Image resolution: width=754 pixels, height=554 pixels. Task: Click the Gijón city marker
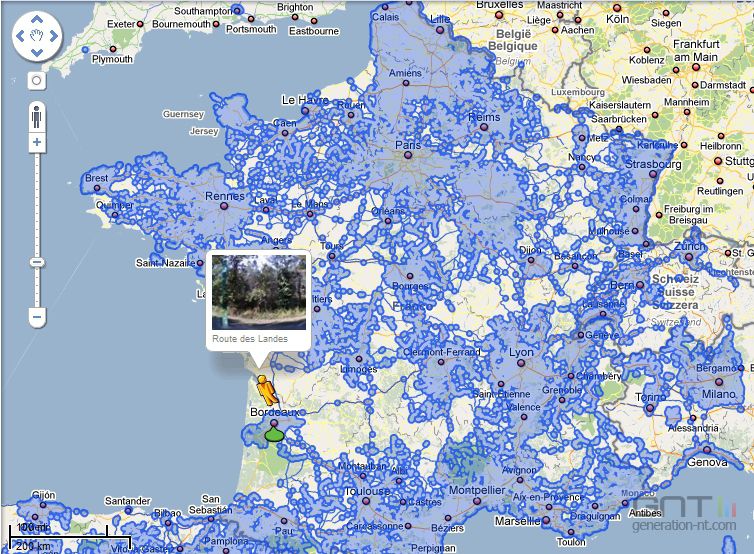(x=43, y=505)
